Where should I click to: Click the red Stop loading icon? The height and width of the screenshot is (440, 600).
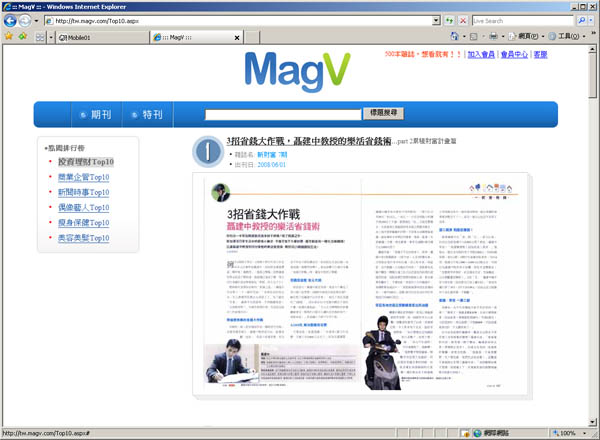coord(463,21)
